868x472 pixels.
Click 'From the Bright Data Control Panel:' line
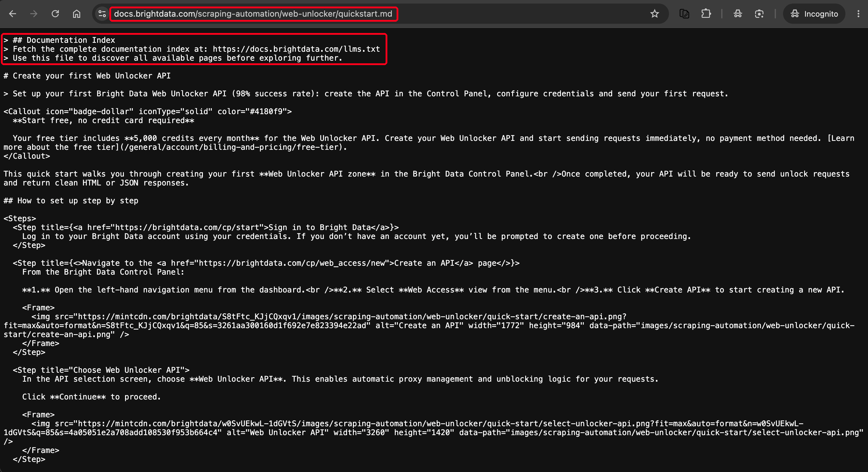pos(103,272)
